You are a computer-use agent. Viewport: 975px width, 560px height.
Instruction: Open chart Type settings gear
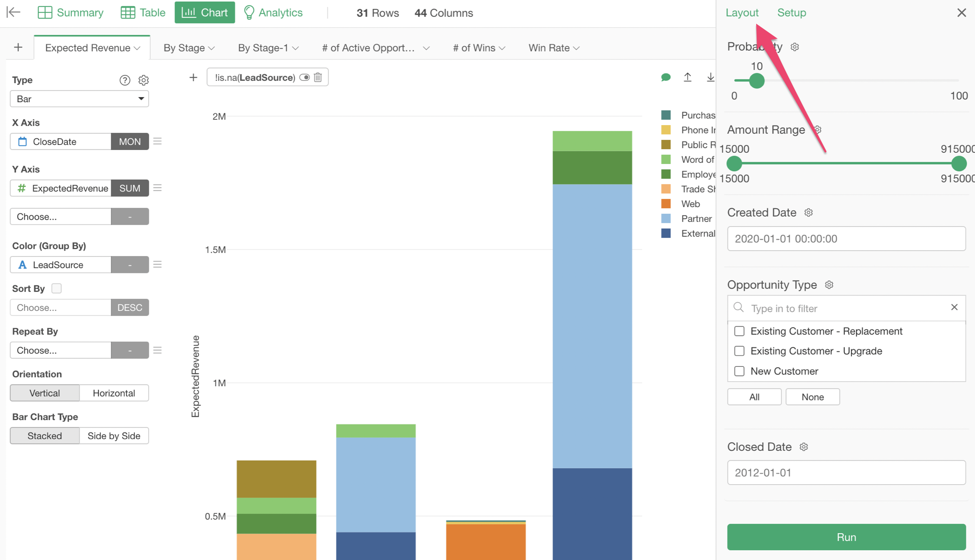tap(143, 80)
